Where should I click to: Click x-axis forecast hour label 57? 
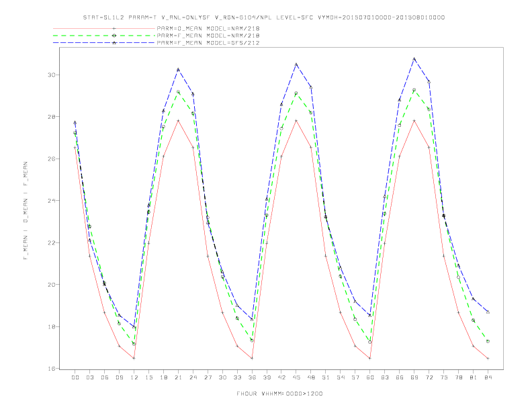(x=355, y=377)
